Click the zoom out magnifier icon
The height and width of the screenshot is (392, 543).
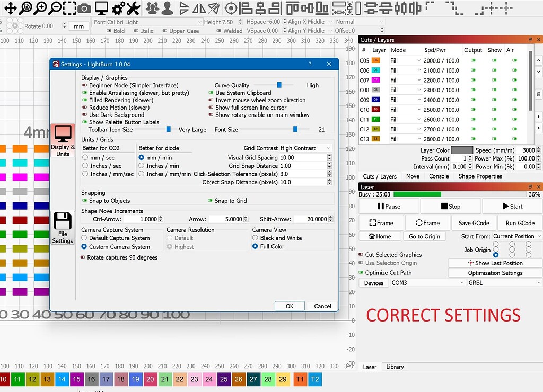point(55,8)
